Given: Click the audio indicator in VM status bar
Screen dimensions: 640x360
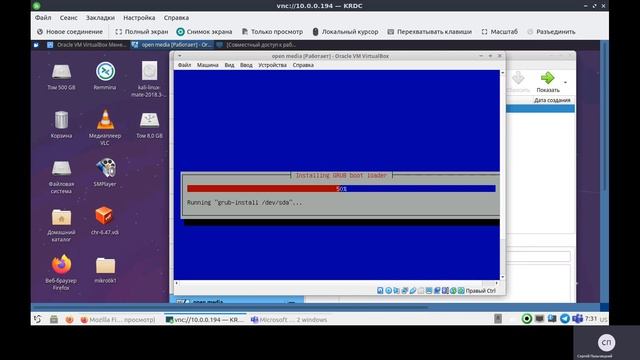Looking at the screenshot, I should point(396,291).
